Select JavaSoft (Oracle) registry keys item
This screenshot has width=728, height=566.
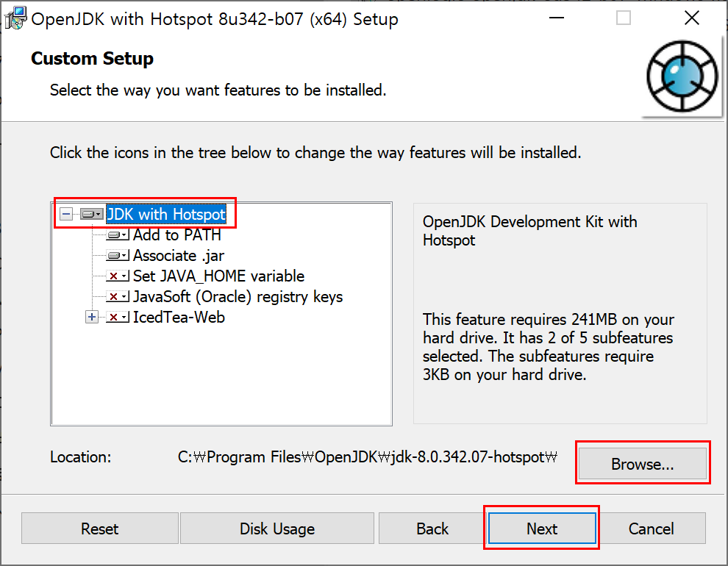238,297
